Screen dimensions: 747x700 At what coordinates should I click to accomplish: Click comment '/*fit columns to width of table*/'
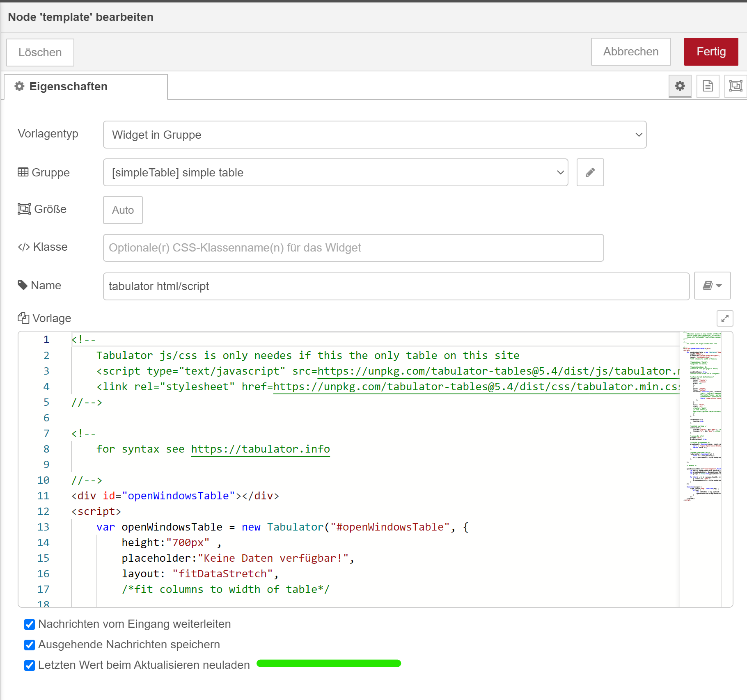coord(226,589)
